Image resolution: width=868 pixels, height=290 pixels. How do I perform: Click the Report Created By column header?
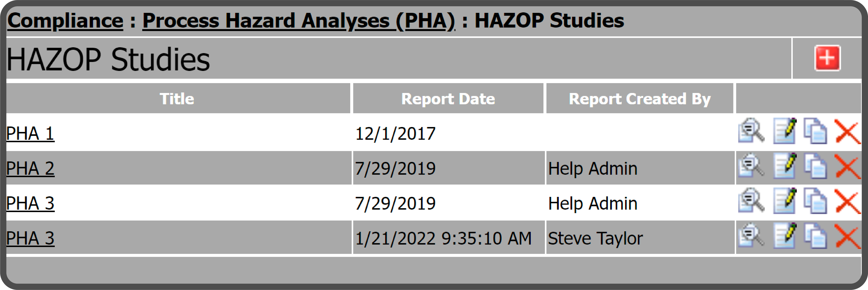point(639,98)
